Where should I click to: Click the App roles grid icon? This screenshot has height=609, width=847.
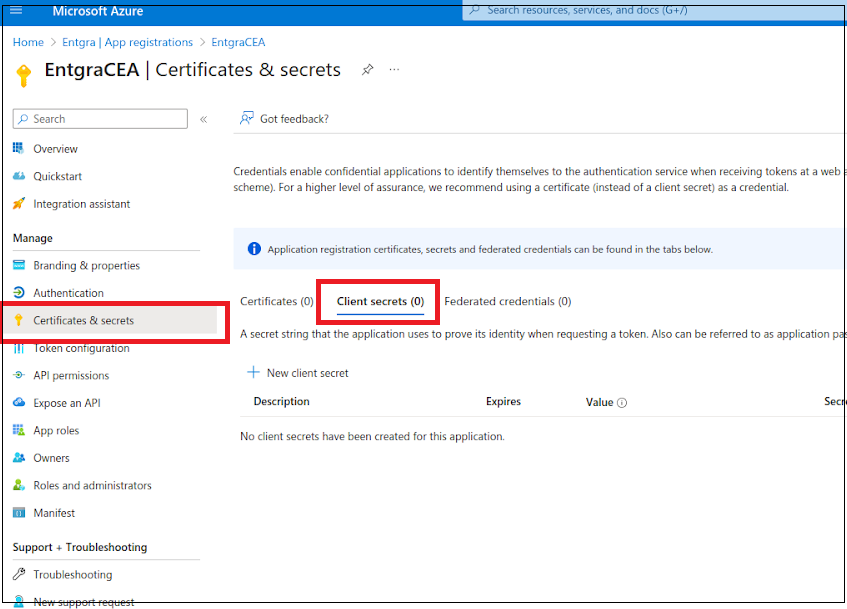tap(19, 430)
